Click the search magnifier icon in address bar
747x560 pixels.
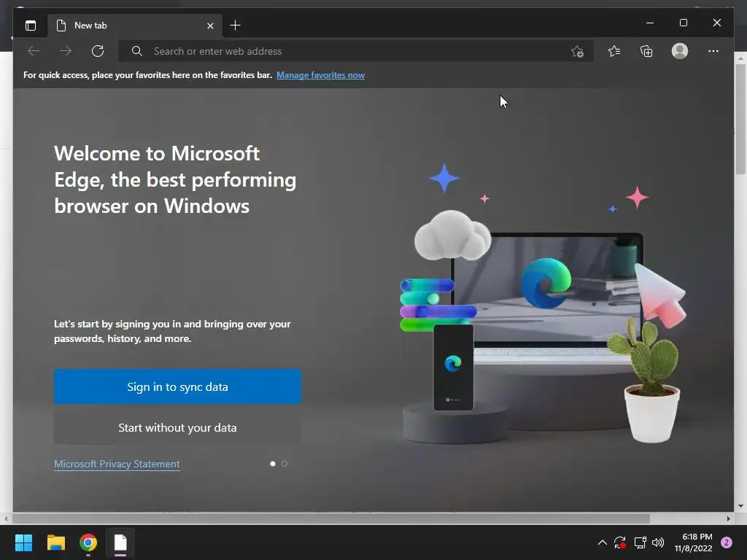(x=136, y=51)
